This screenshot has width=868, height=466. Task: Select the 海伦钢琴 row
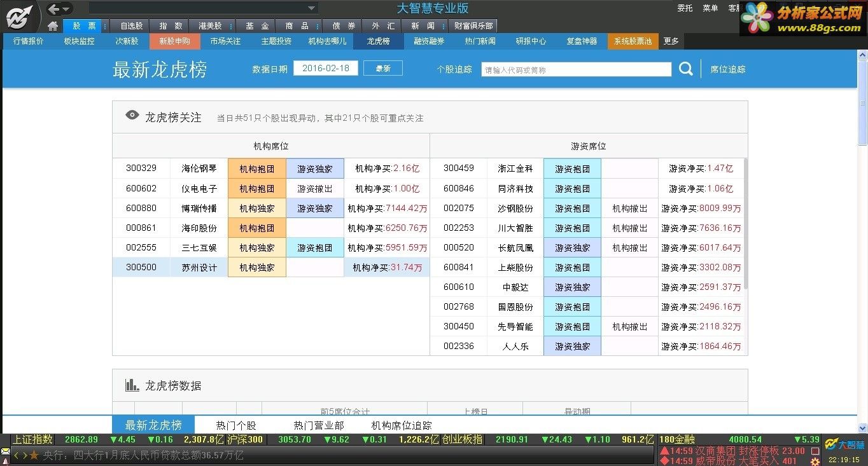(271, 168)
